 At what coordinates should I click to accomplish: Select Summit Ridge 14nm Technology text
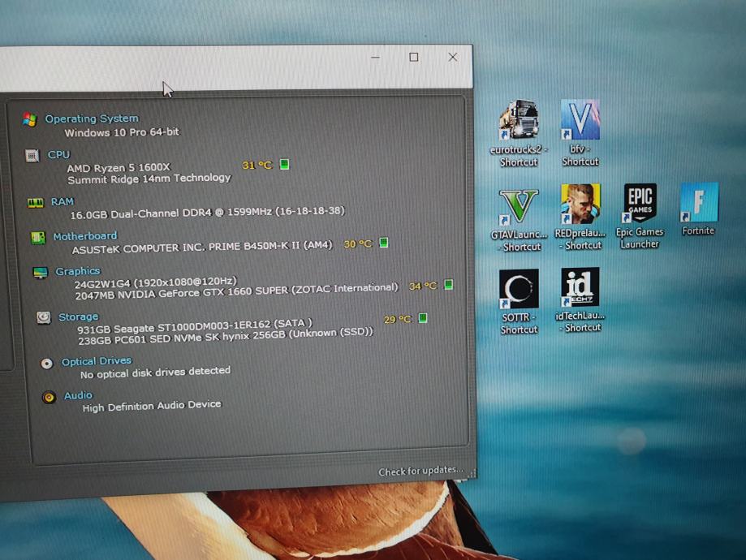pyautogui.click(x=149, y=179)
